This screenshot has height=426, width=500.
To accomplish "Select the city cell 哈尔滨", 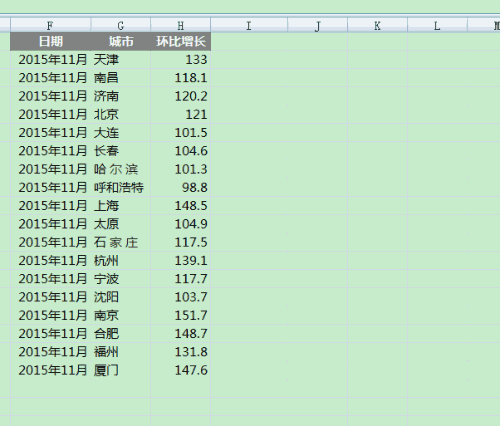I will point(120,169).
